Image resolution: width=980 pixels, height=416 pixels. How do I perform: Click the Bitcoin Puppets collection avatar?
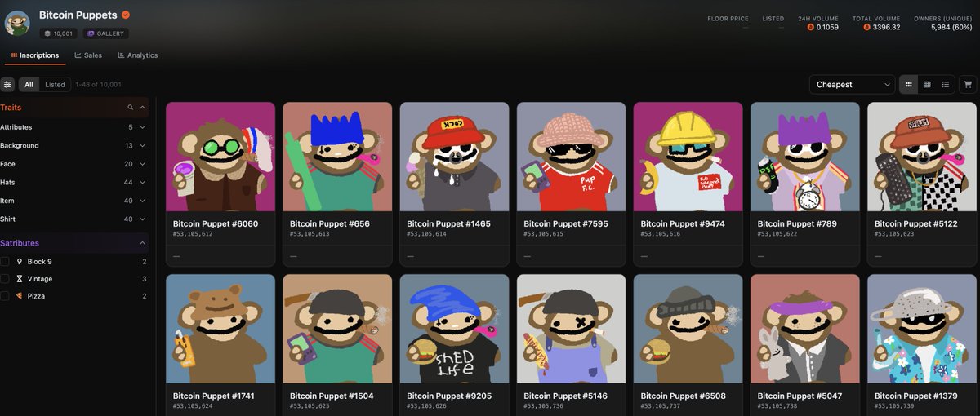click(18, 23)
